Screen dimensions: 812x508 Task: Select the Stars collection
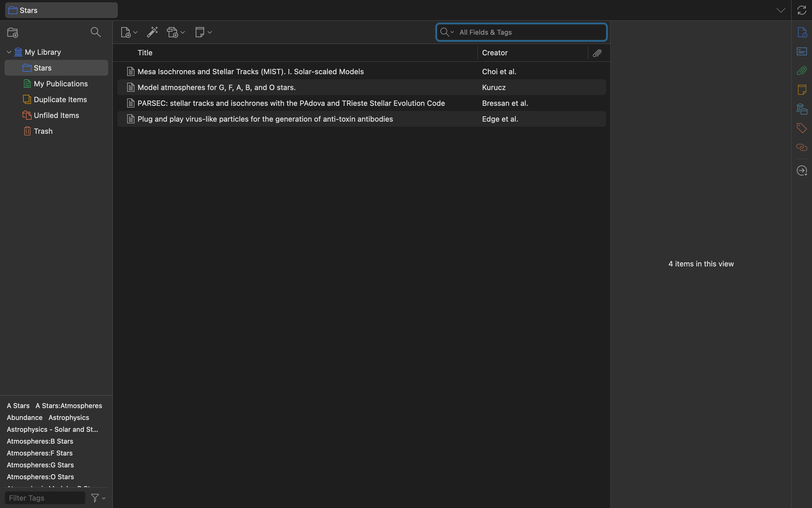click(x=56, y=68)
